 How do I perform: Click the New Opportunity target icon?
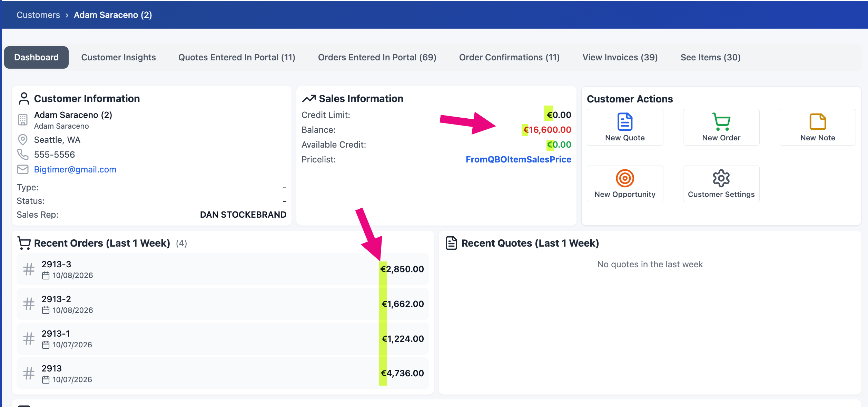625,178
